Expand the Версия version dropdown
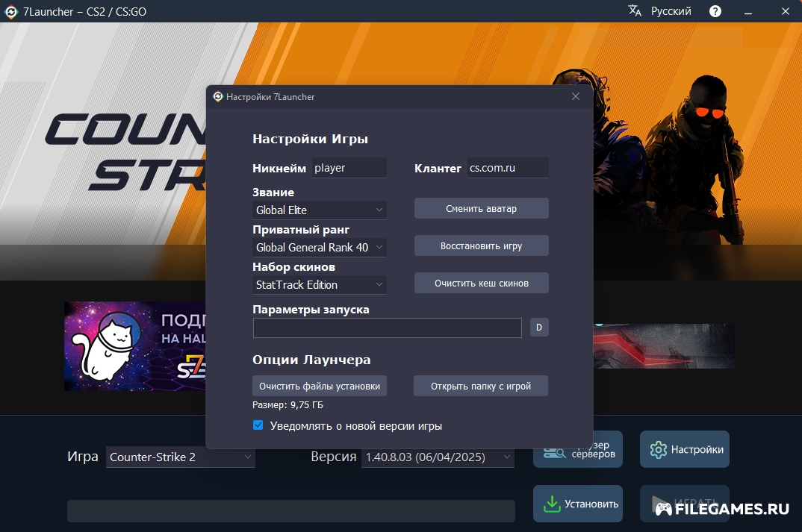The width and height of the screenshot is (802, 532). (x=438, y=457)
